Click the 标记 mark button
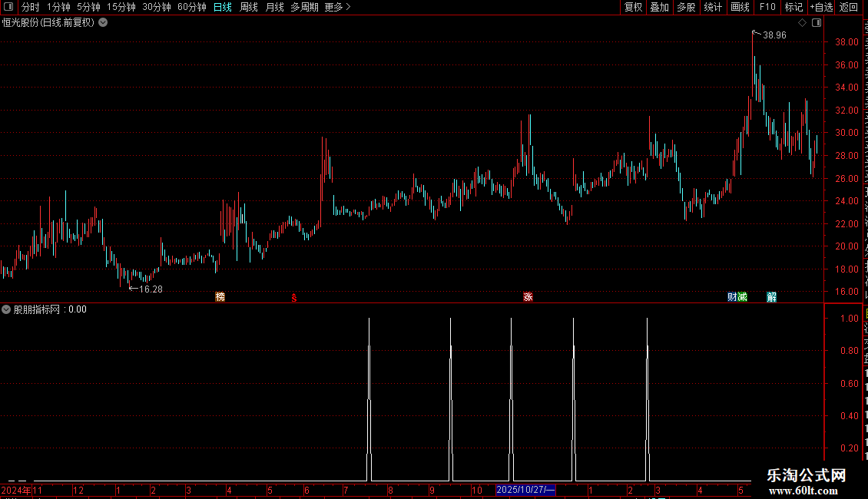Screen dimensions: 868x499 [x=793, y=7]
